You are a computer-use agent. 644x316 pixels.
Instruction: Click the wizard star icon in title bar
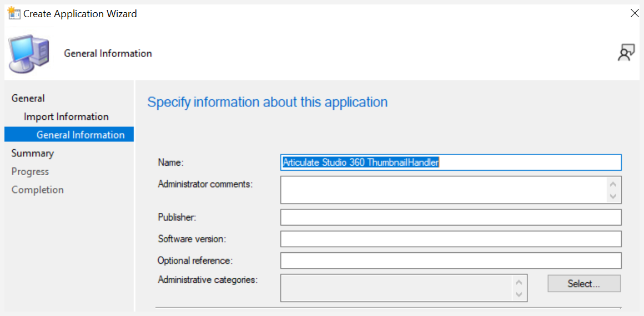[x=14, y=13]
